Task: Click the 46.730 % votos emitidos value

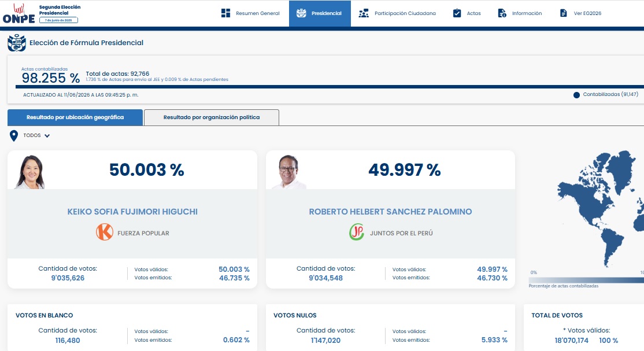Action: coord(492,278)
